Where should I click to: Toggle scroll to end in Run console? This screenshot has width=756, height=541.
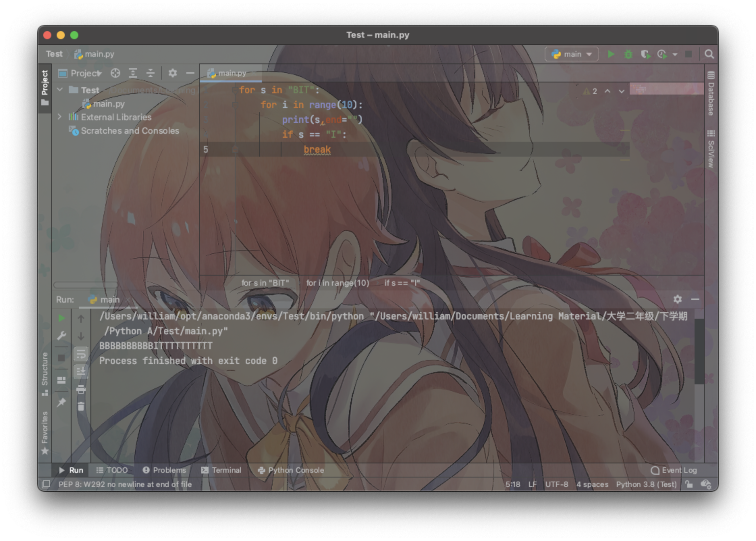click(x=81, y=371)
